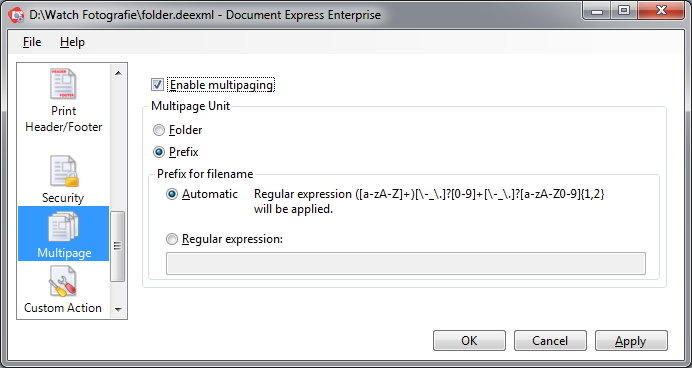
Task: Toggle the Enable multipaging checkbox
Action: [158, 84]
